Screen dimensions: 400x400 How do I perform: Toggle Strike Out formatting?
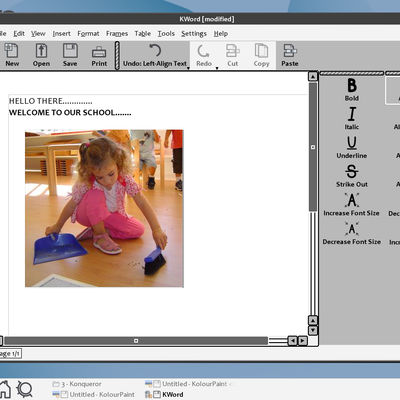point(352,176)
